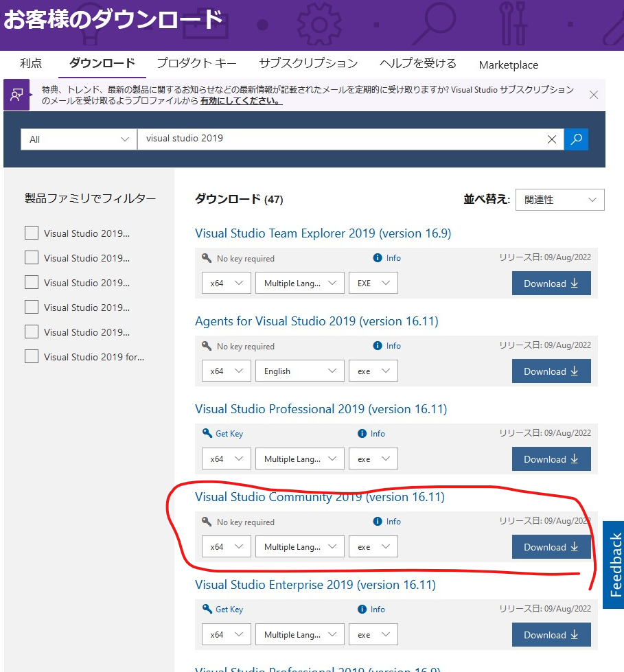This screenshot has height=672, width=624.
Task: Download Agents for Visual Studio 2019
Action: tap(551, 371)
